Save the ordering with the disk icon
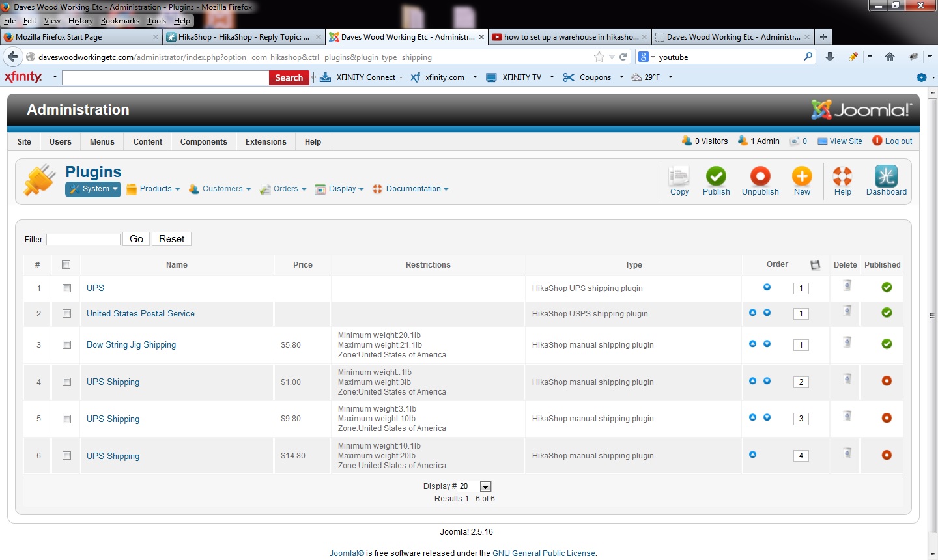938x560 pixels. tap(815, 265)
